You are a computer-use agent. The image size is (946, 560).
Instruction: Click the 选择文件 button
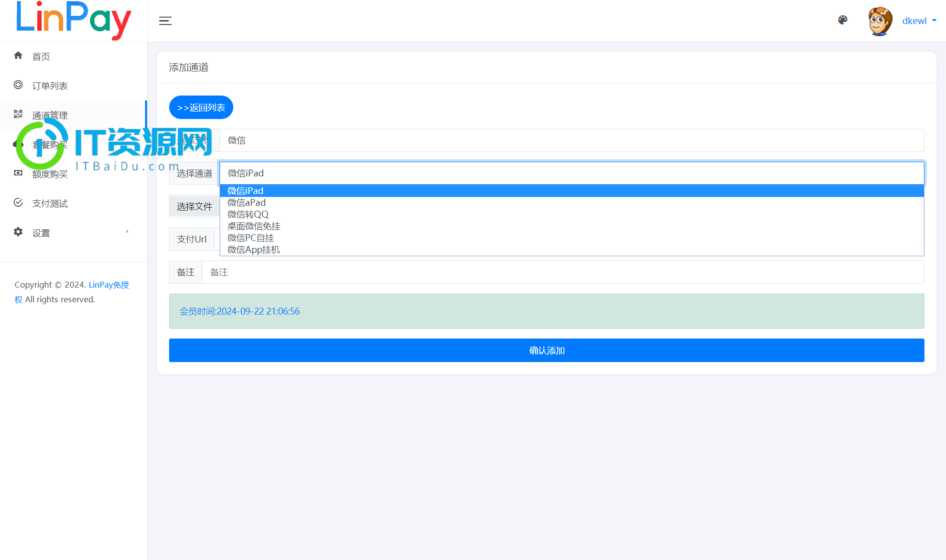coord(194,206)
